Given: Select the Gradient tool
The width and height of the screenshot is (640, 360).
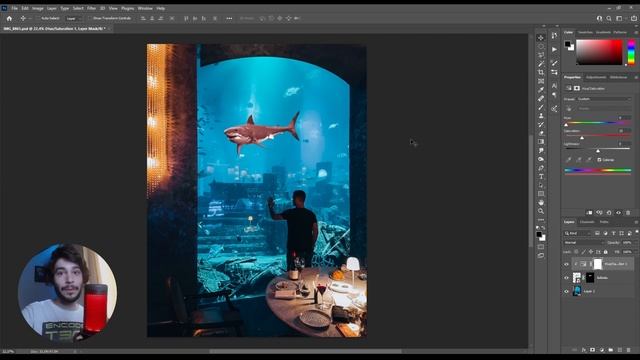Looking at the screenshot, I should [x=541, y=142].
